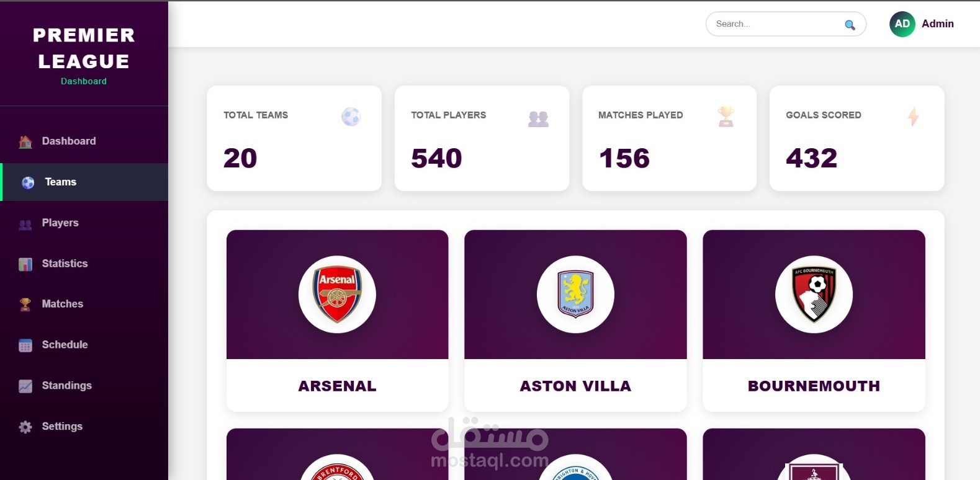Image resolution: width=980 pixels, height=480 pixels.
Task: Click the Premier League sidebar title
Action: click(84, 48)
